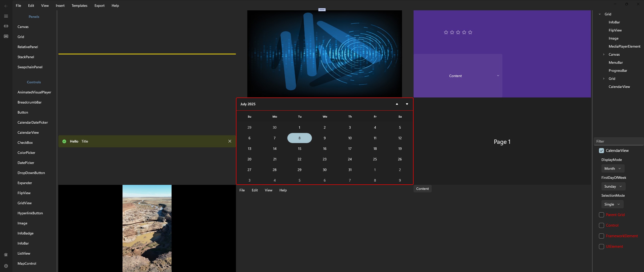Open settings with the gear icon
Image resolution: width=644 pixels, height=272 pixels.
[6, 266]
